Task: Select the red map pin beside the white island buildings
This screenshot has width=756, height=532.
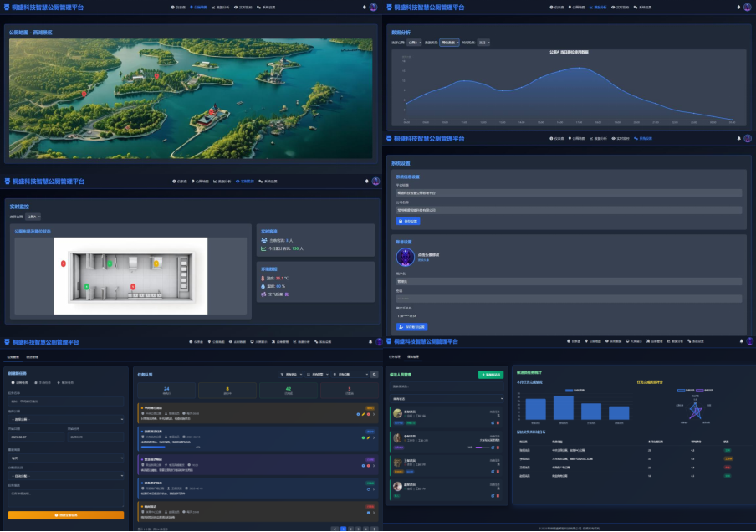Action: (156, 76)
